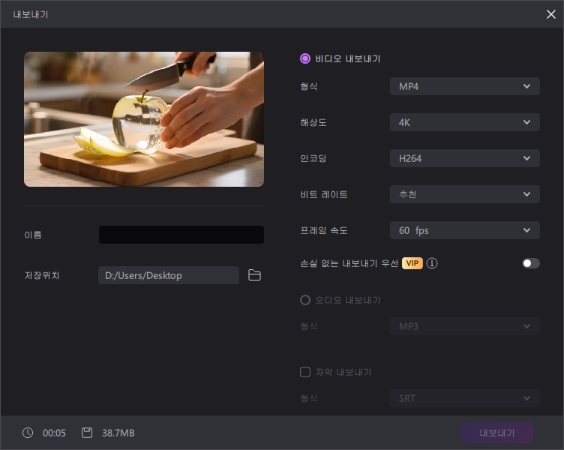564x450 pixels.
Task: Click the 비트 레이트 label
Action: click(x=324, y=194)
